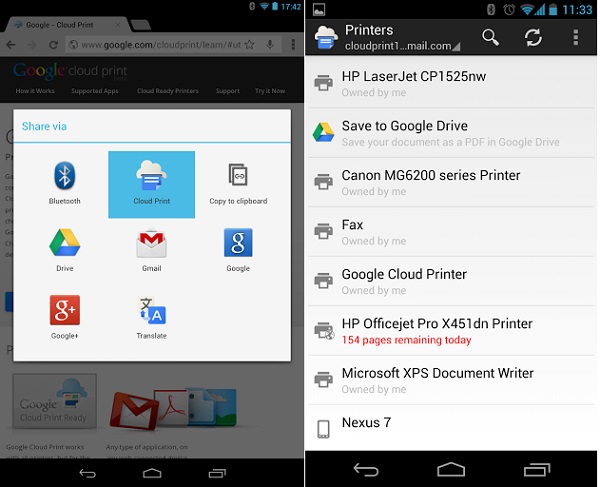Tap Copy to clipboard icon

click(238, 181)
